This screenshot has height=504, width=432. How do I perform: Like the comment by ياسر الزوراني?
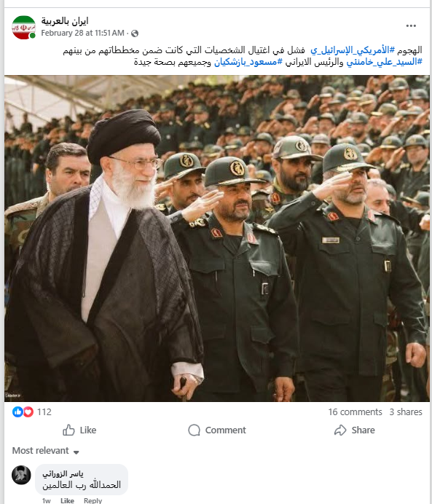(x=67, y=500)
